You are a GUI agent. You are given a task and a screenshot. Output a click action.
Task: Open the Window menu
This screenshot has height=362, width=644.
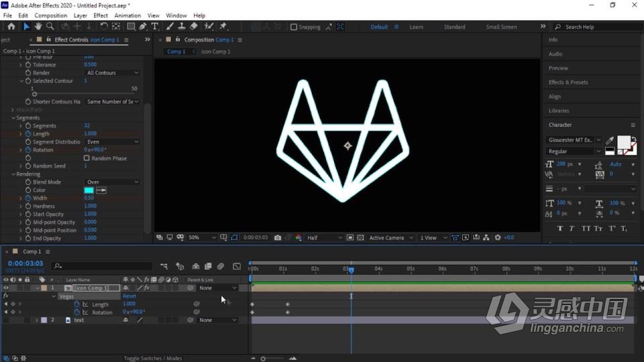(x=176, y=15)
